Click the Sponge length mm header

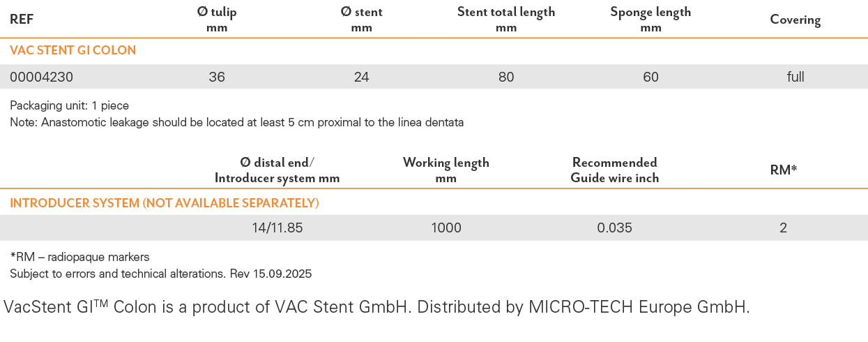tap(650, 20)
